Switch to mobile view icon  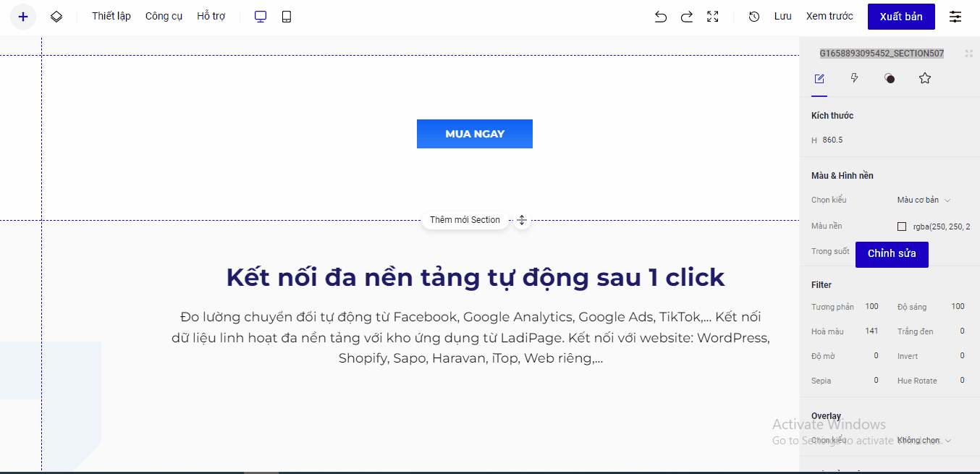(287, 17)
